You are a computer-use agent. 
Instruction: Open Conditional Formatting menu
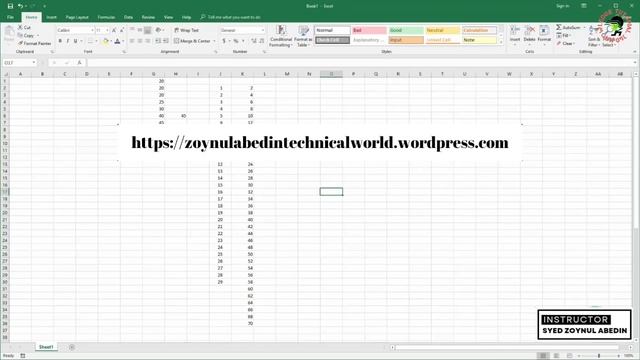coord(281,36)
